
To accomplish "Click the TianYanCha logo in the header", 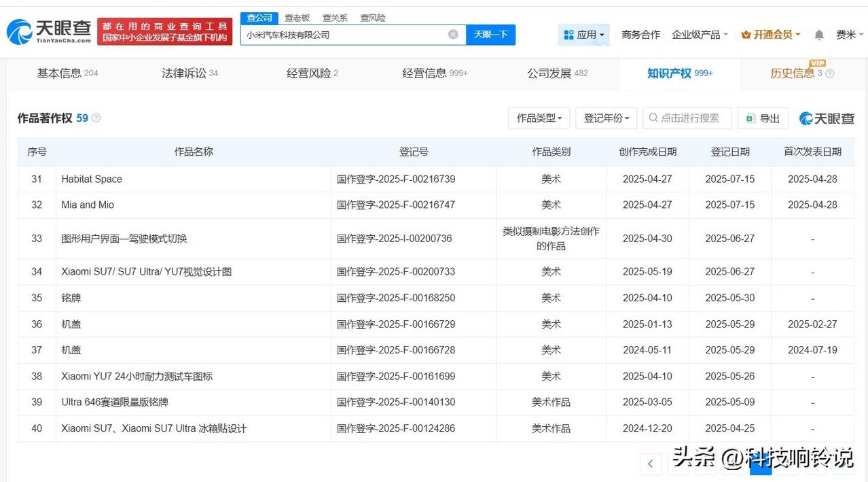I will click(x=49, y=31).
